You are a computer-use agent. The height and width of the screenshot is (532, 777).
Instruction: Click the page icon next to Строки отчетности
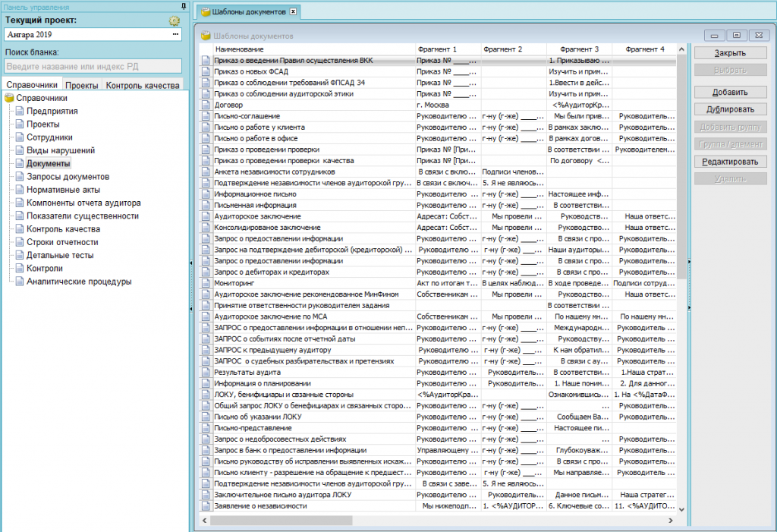point(20,242)
